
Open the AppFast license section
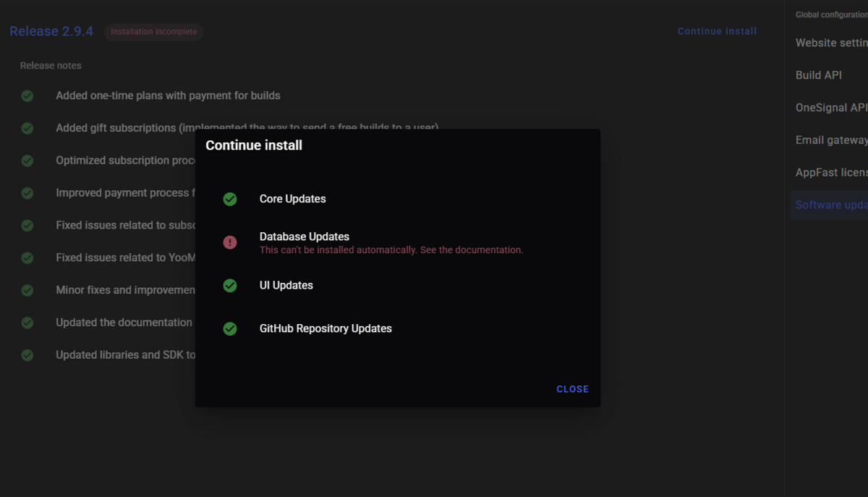(x=830, y=172)
